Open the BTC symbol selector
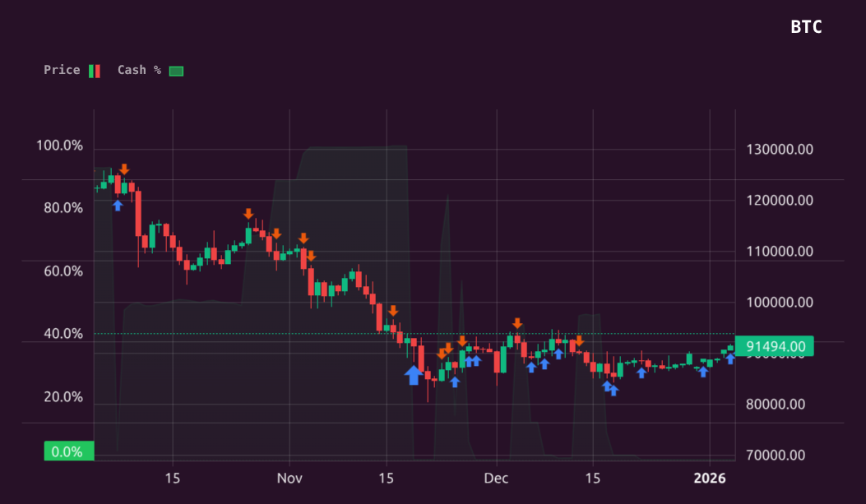This screenshot has width=866, height=504. pos(807,27)
